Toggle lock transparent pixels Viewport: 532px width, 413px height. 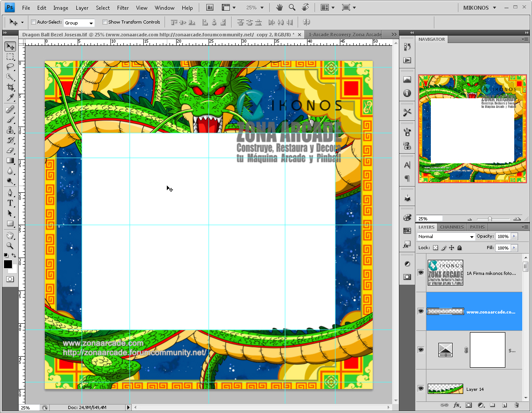(436, 248)
